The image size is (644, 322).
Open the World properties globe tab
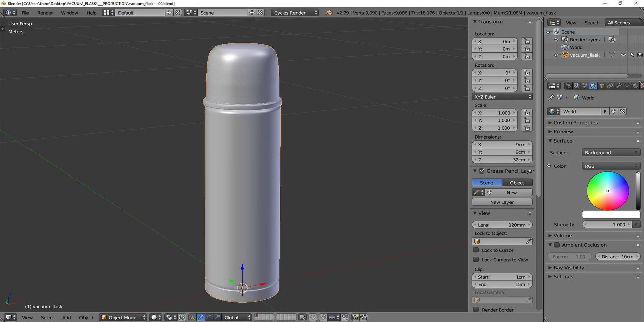(593, 86)
